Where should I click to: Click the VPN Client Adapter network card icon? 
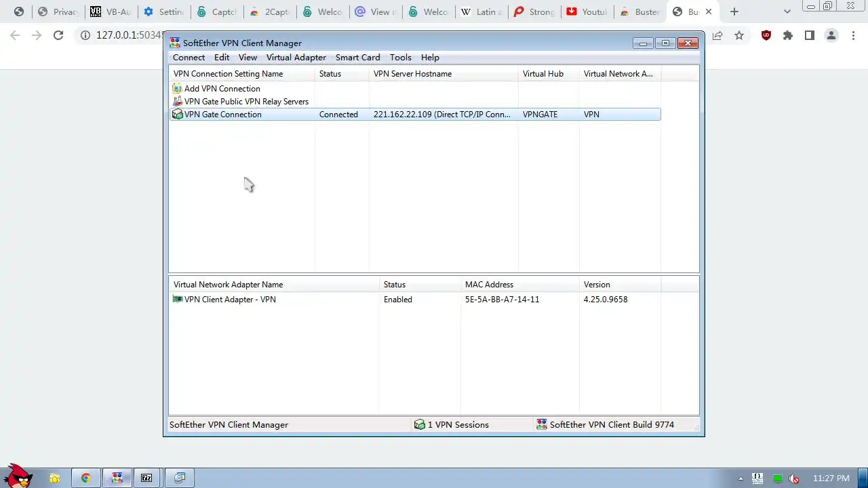tap(177, 299)
